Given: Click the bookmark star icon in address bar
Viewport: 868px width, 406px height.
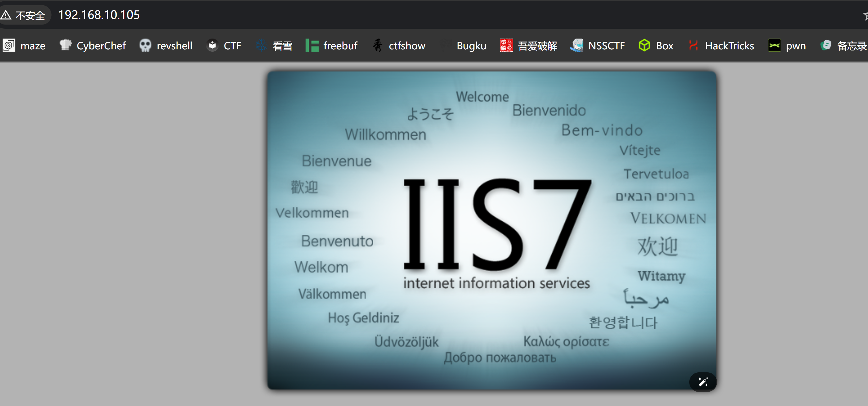Looking at the screenshot, I should (x=865, y=15).
